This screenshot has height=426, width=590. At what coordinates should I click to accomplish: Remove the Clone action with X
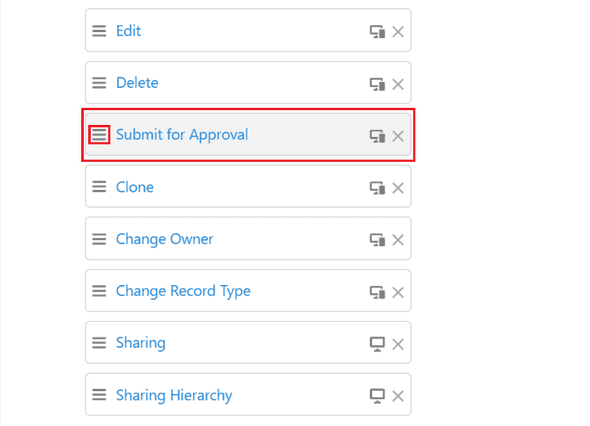(398, 188)
